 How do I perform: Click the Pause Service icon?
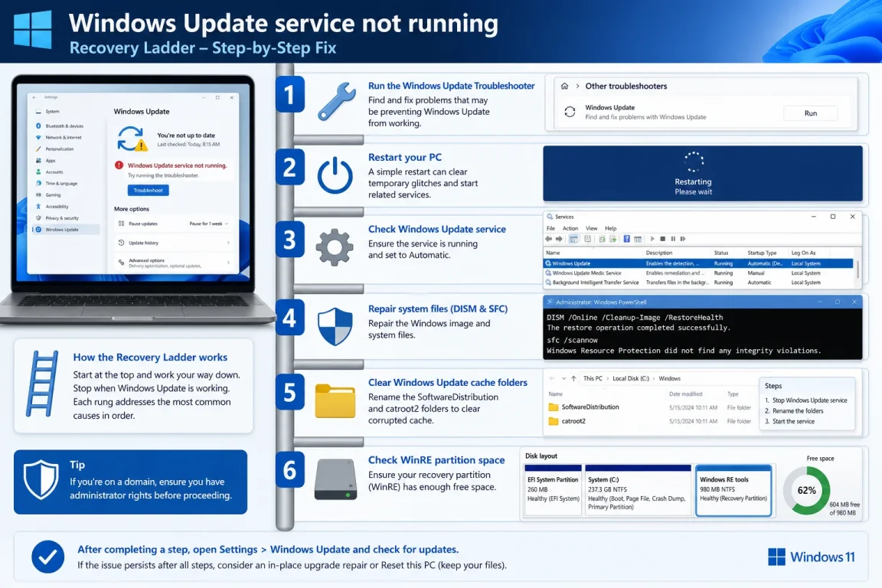pyautogui.click(x=673, y=239)
